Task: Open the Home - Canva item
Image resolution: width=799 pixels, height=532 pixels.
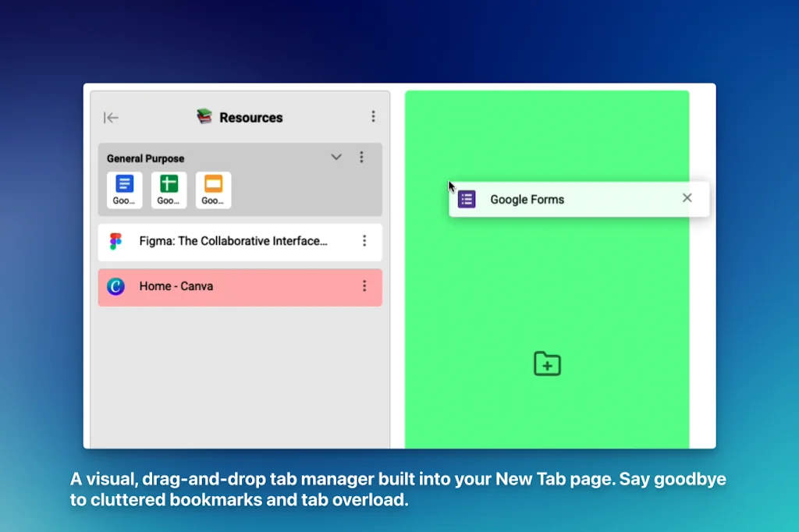Action: [x=240, y=287]
